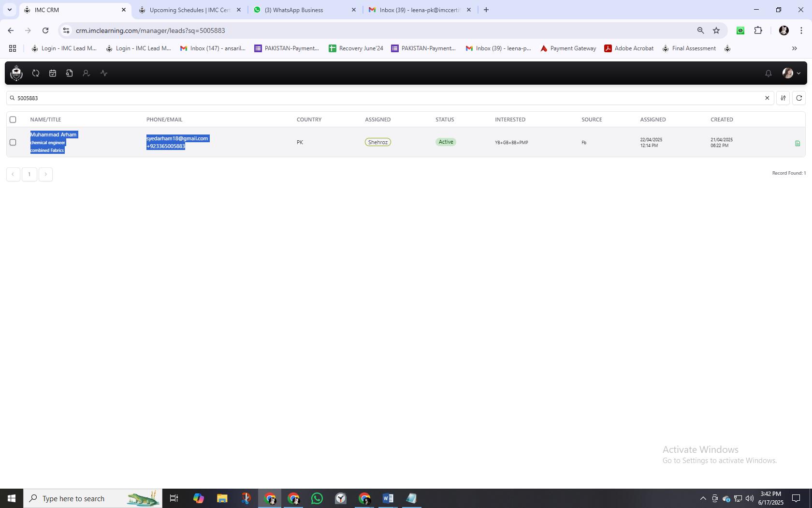
Task: Check the Muhammad Arham row checkbox
Action: pos(13,142)
